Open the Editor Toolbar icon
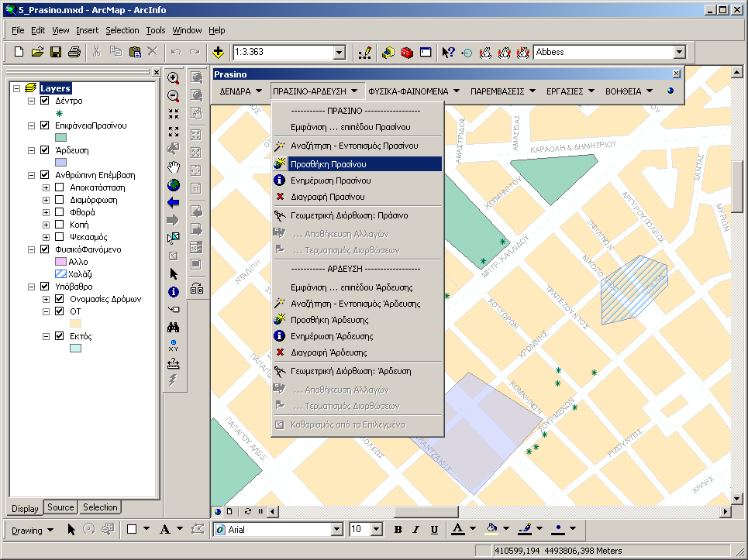The image size is (748, 560). tap(365, 53)
